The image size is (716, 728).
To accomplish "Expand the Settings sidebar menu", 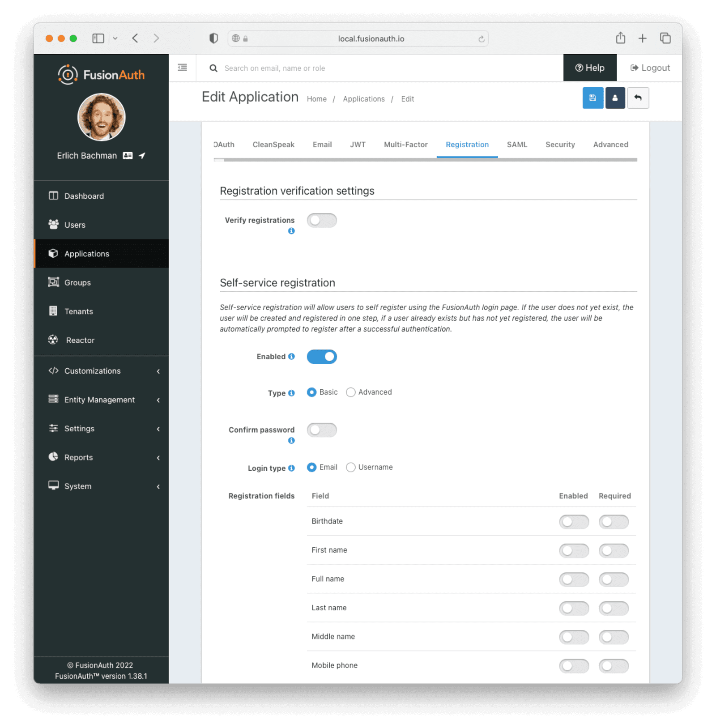I will pyautogui.click(x=101, y=429).
